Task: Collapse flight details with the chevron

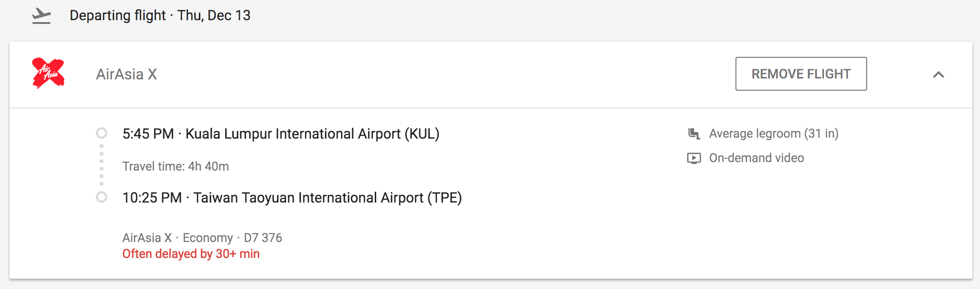Action: tap(938, 75)
